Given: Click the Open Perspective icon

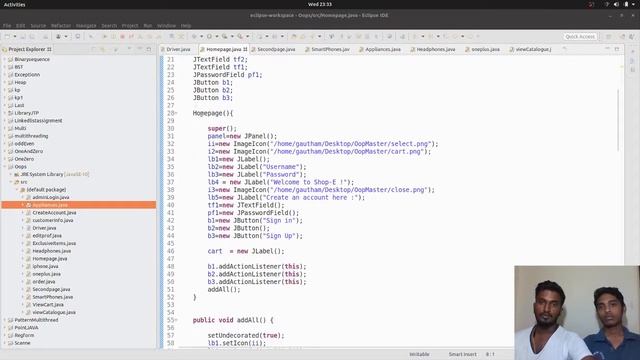Looking at the screenshot, I should tap(609, 36).
